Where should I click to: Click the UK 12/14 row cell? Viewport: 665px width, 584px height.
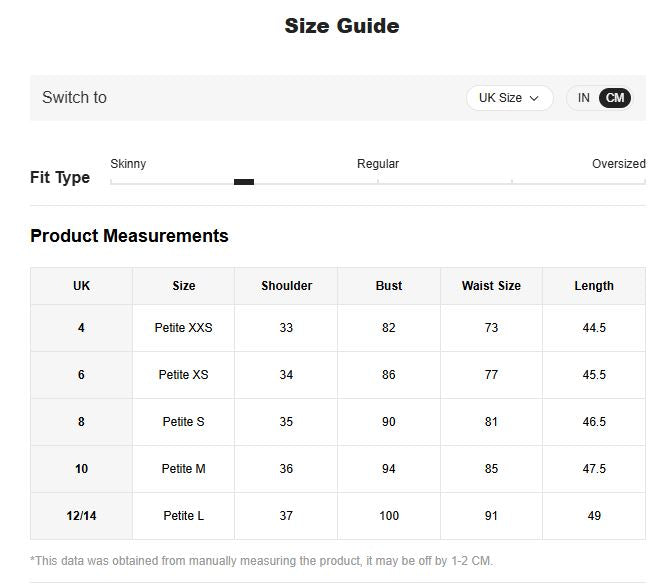pos(81,516)
